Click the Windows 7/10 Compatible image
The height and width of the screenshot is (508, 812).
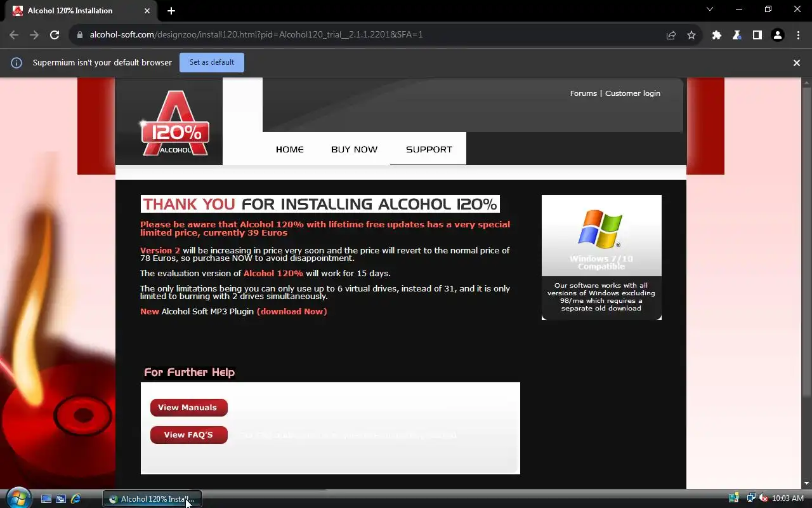(x=601, y=236)
